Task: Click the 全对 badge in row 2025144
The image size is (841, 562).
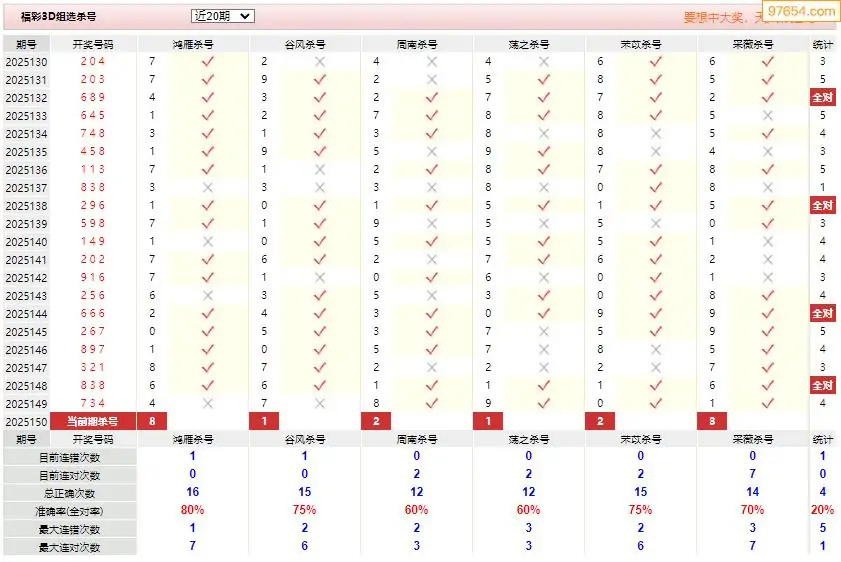Action: (x=822, y=313)
